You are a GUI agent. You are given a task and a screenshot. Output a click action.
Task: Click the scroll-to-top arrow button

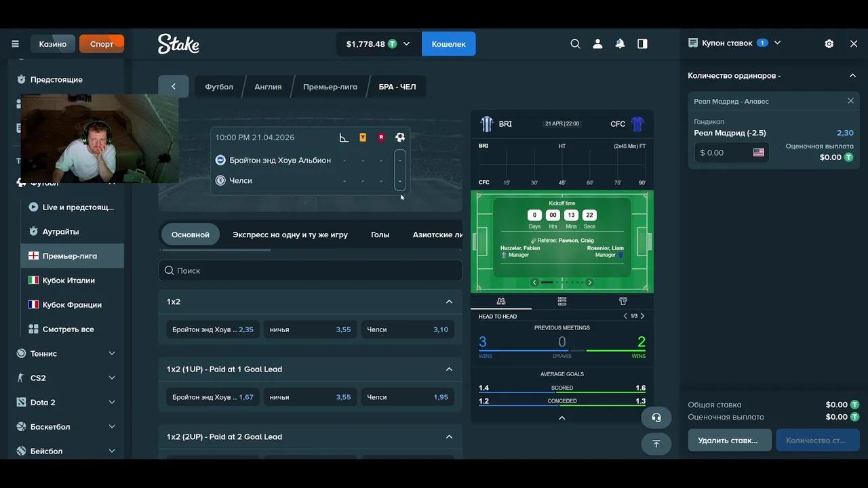pos(656,443)
